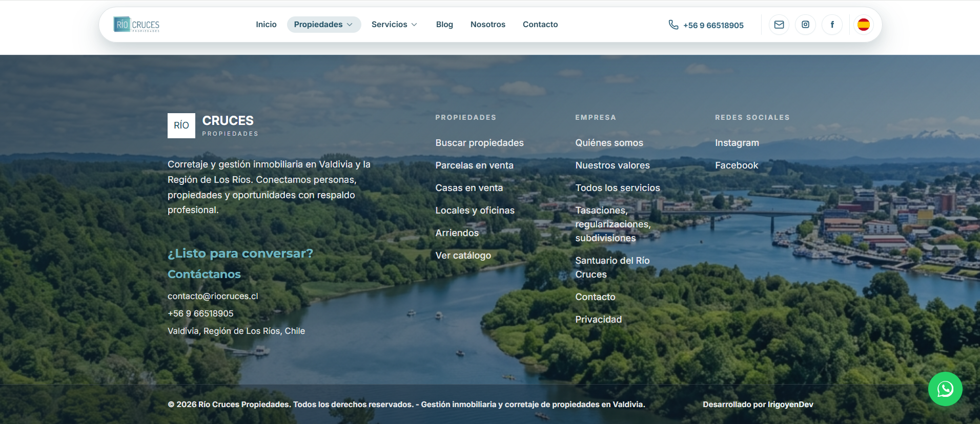The width and height of the screenshot is (980, 424).
Task: Click the ¿Listo para conversar? heading
Action: click(x=240, y=253)
